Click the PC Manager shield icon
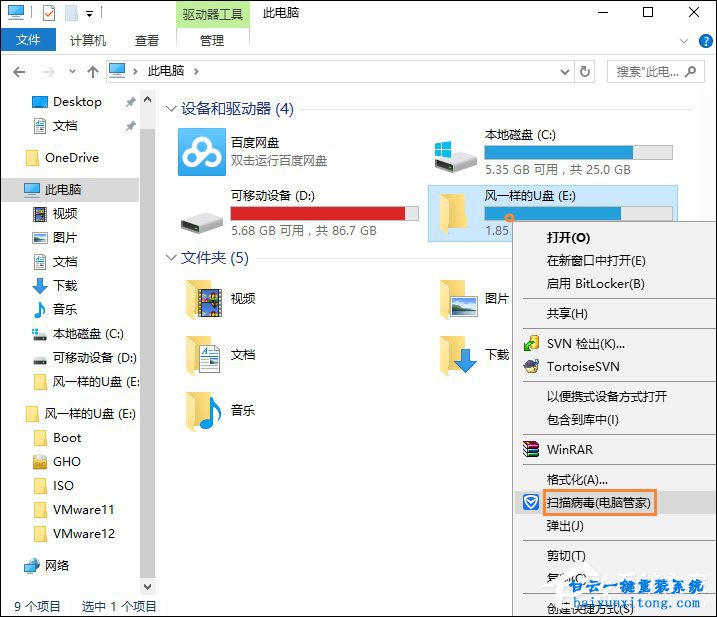The width and height of the screenshot is (717, 617). [531, 502]
